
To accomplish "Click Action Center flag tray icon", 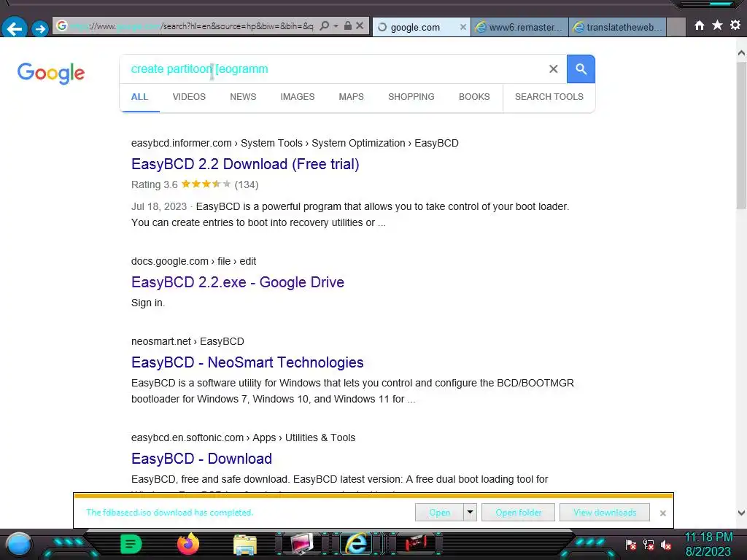I will coord(631,544).
